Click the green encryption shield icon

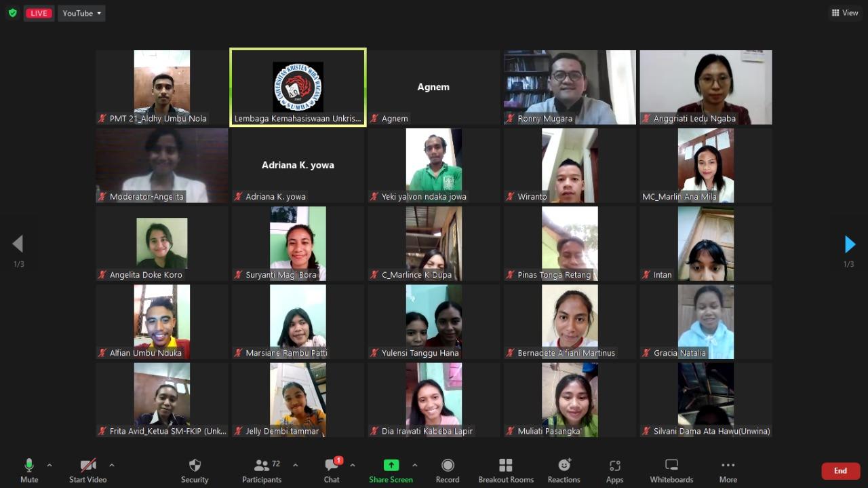[12, 13]
